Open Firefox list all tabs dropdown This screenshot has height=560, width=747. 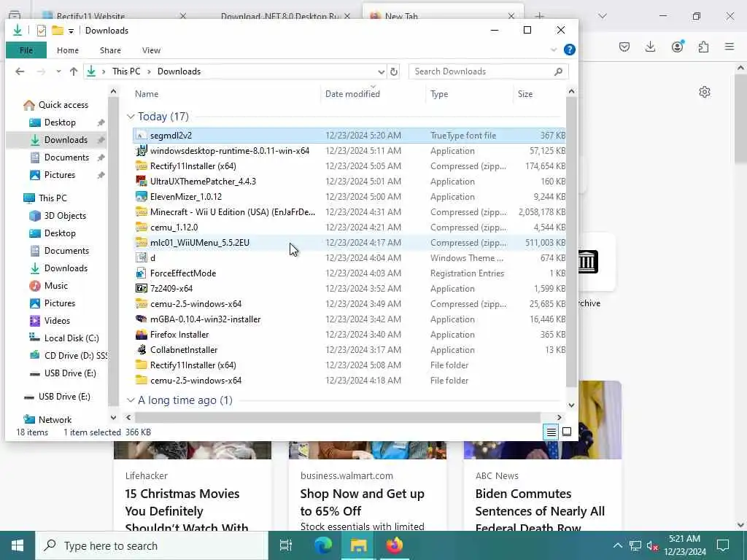pyautogui.click(x=602, y=16)
